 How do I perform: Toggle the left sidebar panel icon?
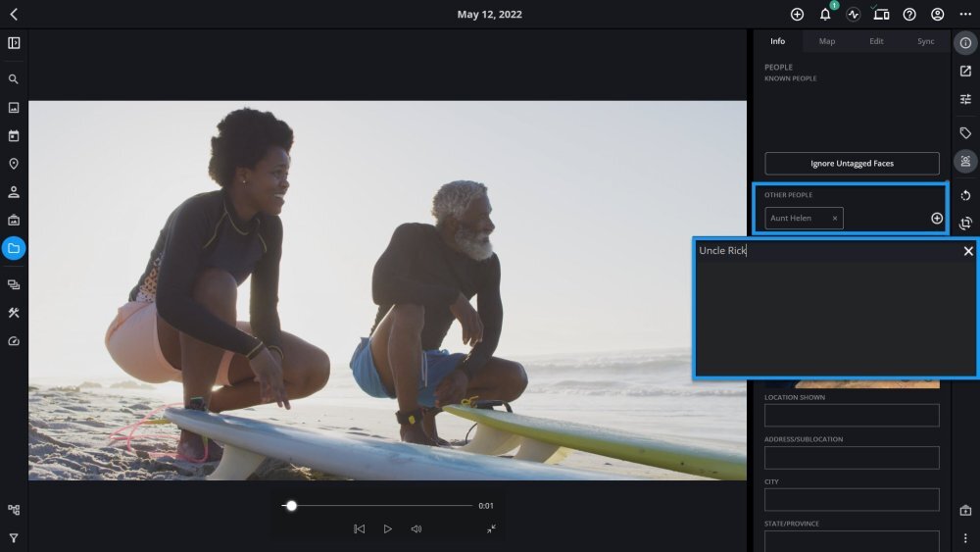(x=14, y=43)
